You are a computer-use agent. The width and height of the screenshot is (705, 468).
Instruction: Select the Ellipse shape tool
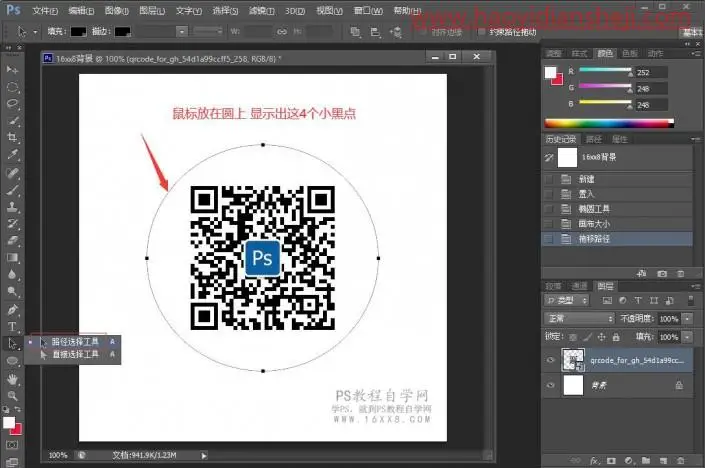(x=12, y=361)
